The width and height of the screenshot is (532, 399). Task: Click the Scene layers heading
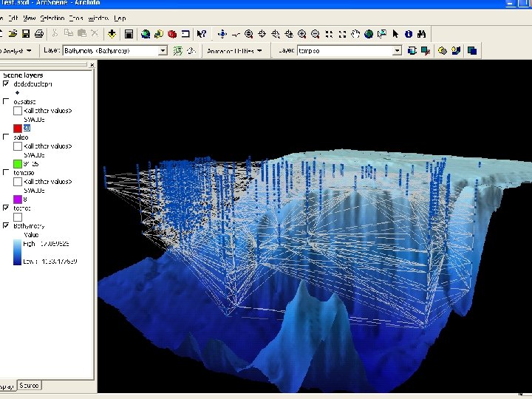click(23, 75)
